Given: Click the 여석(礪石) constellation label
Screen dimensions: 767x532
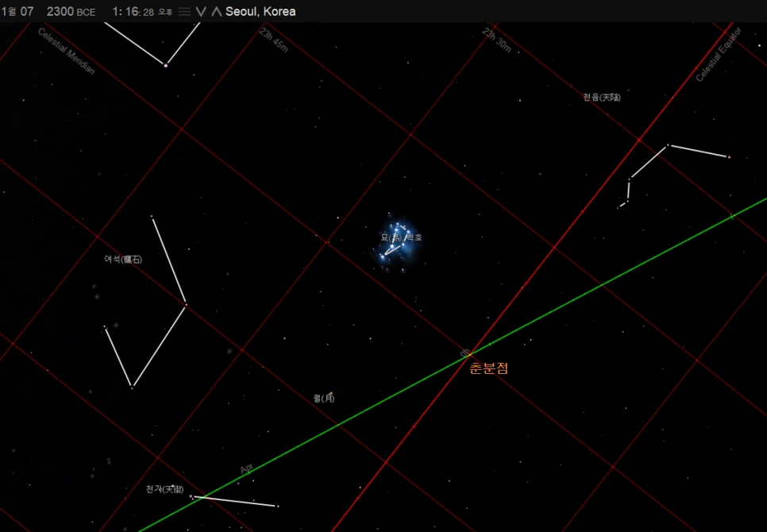Looking at the screenshot, I should (x=123, y=259).
